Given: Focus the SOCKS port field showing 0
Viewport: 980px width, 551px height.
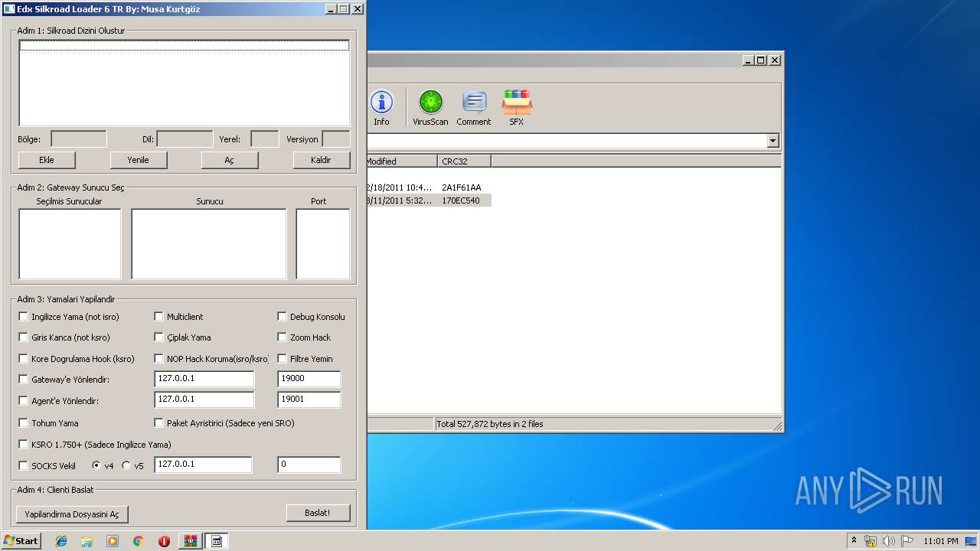Looking at the screenshot, I should [x=309, y=465].
